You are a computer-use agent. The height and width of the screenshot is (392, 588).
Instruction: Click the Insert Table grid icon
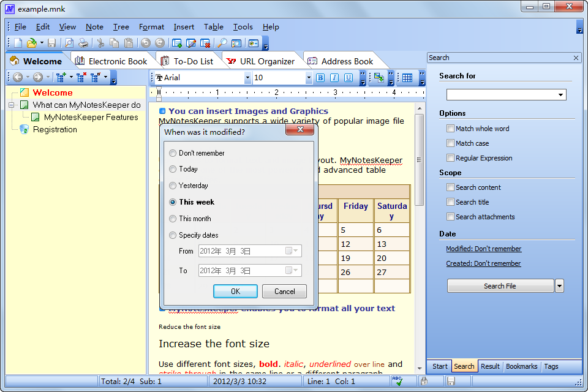pyautogui.click(x=407, y=78)
